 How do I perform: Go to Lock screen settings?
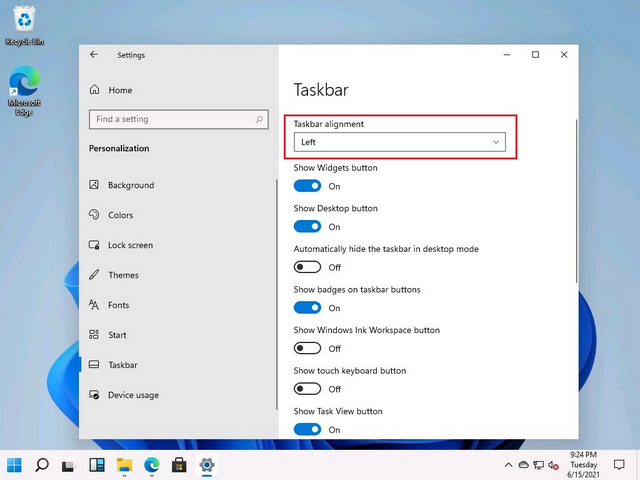point(130,245)
